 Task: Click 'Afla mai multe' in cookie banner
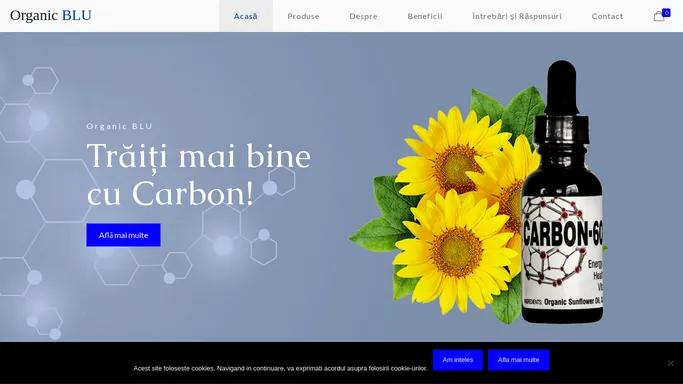tap(518, 360)
